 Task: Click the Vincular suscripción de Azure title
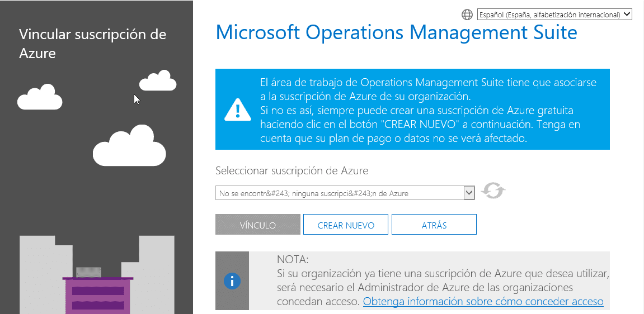(x=92, y=44)
